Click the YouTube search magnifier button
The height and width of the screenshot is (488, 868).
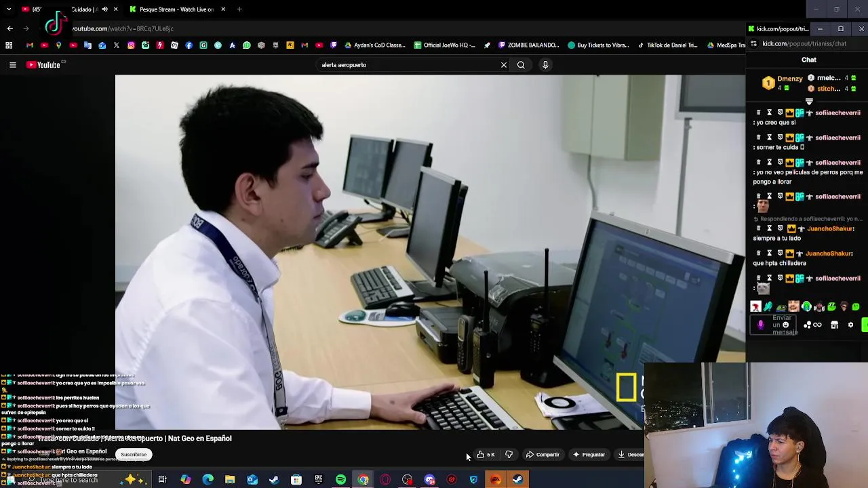coord(521,65)
